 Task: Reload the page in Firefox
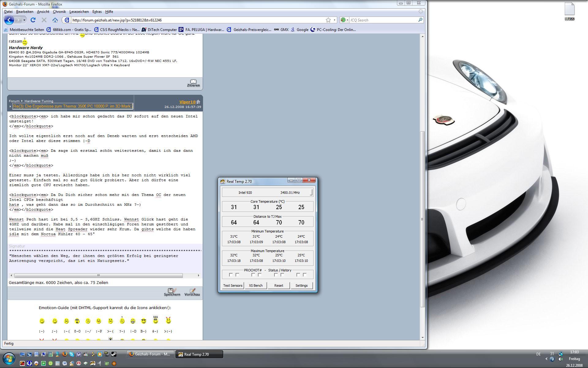tap(33, 20)
